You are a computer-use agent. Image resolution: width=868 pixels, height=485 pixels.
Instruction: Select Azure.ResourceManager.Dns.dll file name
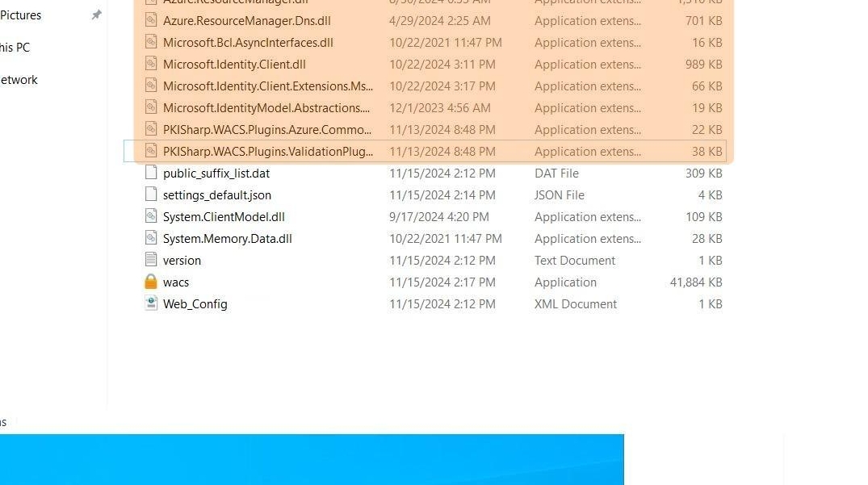pos(247,21)
